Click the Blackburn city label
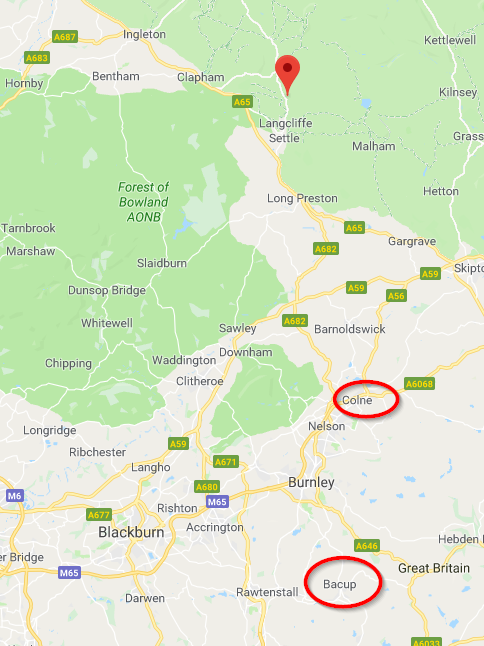This screenshot has width=484, height=646. (131, 532)
